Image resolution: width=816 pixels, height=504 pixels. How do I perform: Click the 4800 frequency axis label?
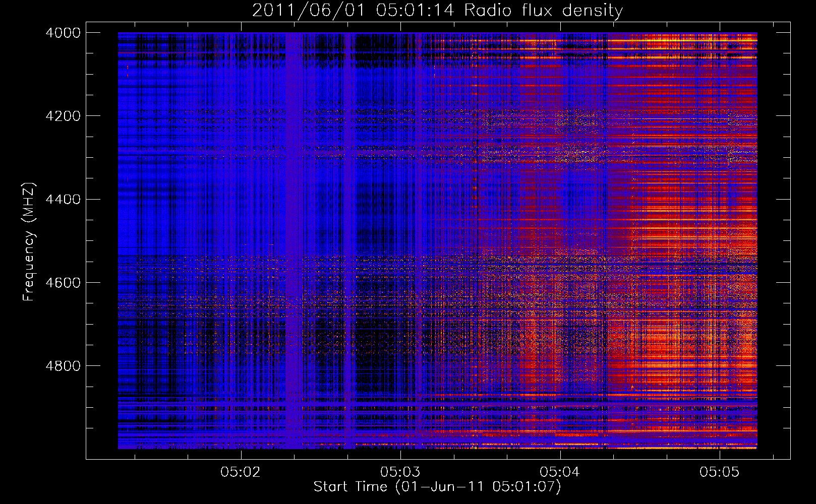(63, 366)
